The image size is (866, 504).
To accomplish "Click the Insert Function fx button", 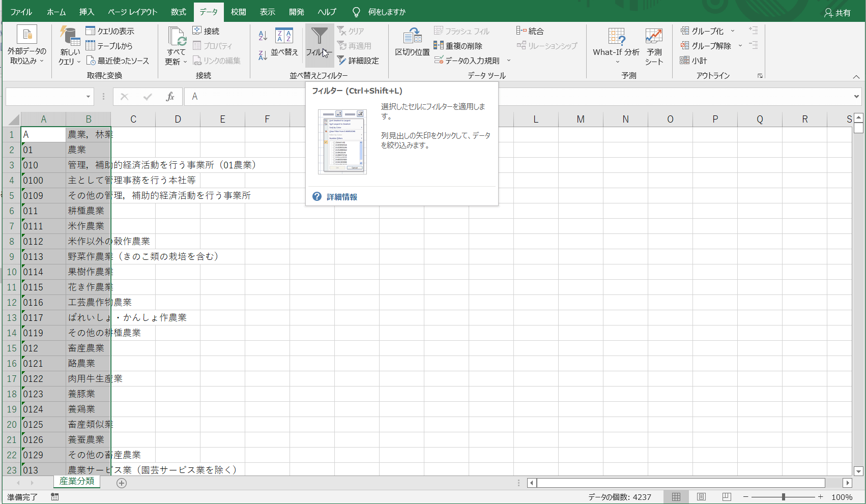I will pyautogui.click(x=170, y=97).
